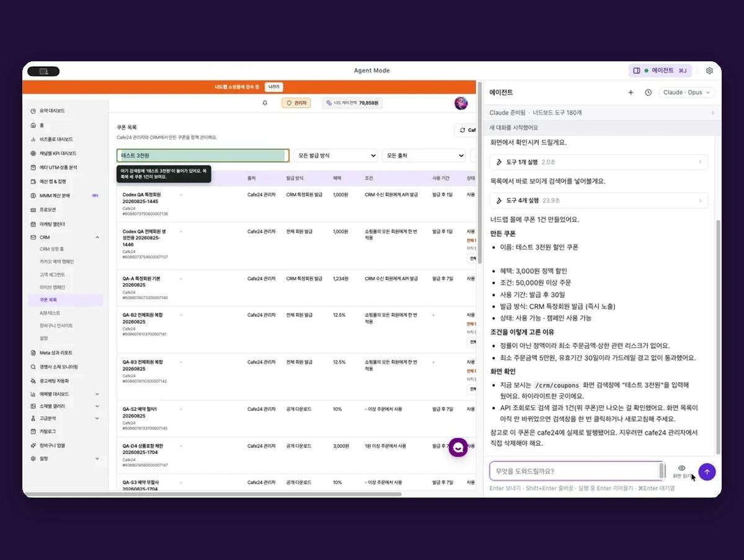Click the notification bell icon
The width and height of the screenshot is (744, 560).
tap(265, 103)
